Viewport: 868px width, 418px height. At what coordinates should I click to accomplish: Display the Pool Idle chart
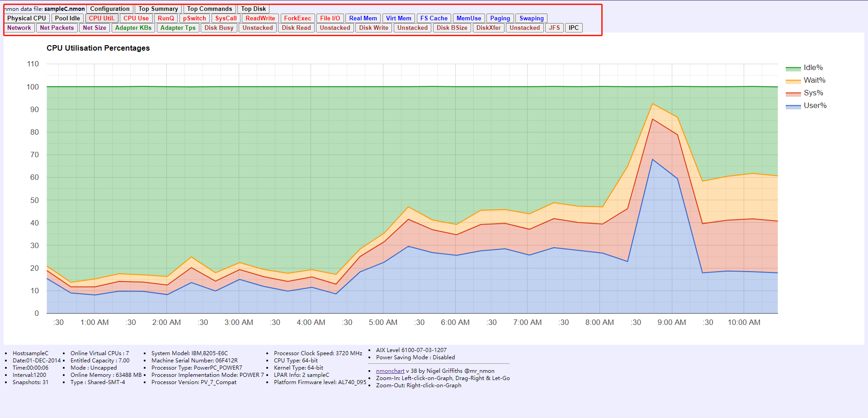click(67, 18)
